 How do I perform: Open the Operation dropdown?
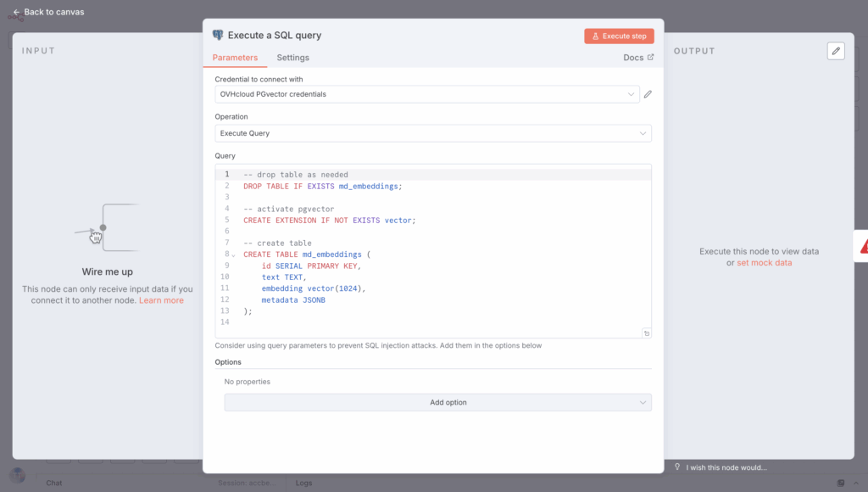432,133
